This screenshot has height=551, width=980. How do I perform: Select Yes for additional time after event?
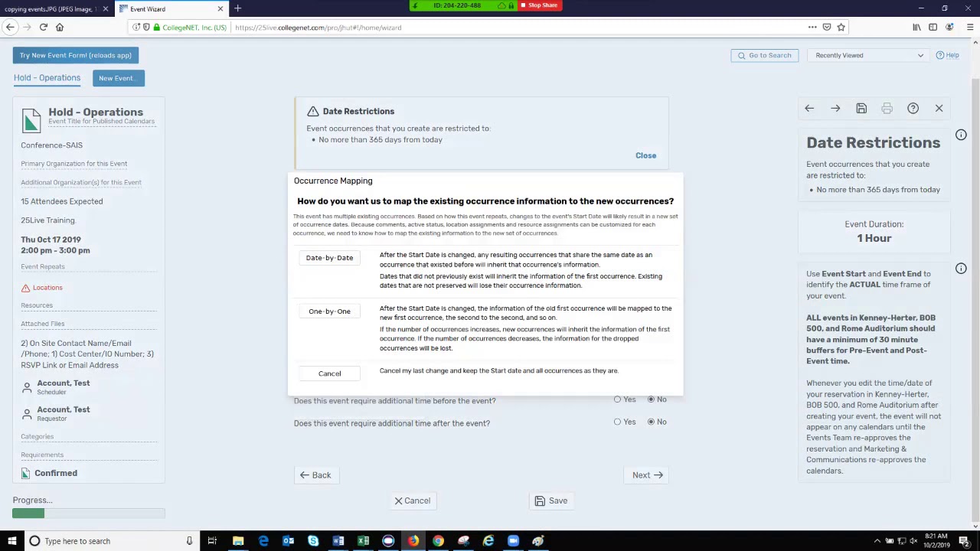pos(618,422)
